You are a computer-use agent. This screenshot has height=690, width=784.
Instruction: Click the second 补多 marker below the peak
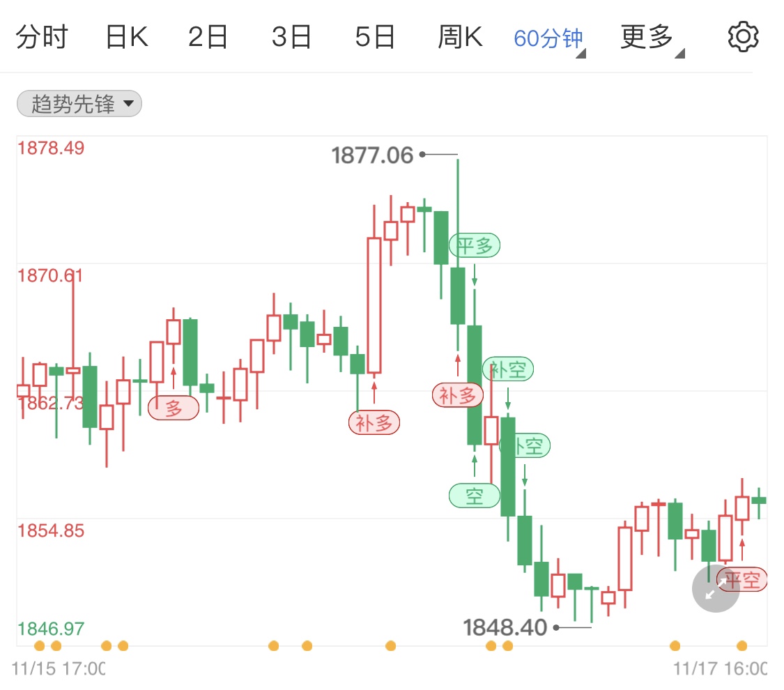(458, 395)
